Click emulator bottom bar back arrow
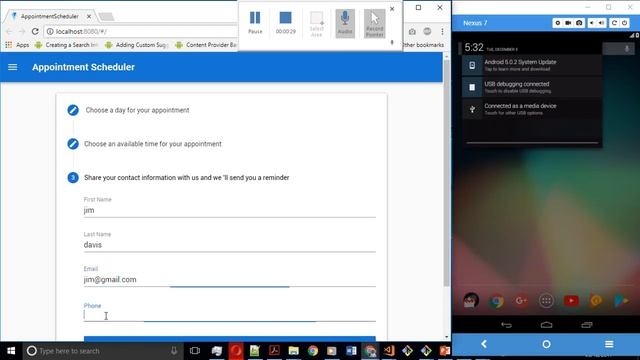640x360 pixels. click(484, 344)
